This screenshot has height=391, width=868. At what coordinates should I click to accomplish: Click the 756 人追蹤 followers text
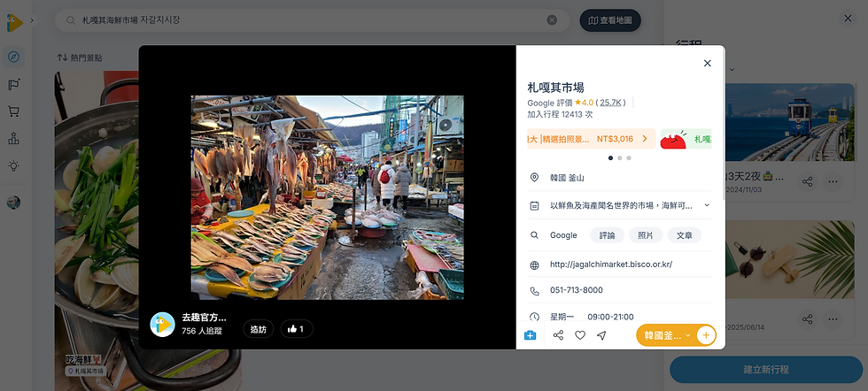coord(202,331)
